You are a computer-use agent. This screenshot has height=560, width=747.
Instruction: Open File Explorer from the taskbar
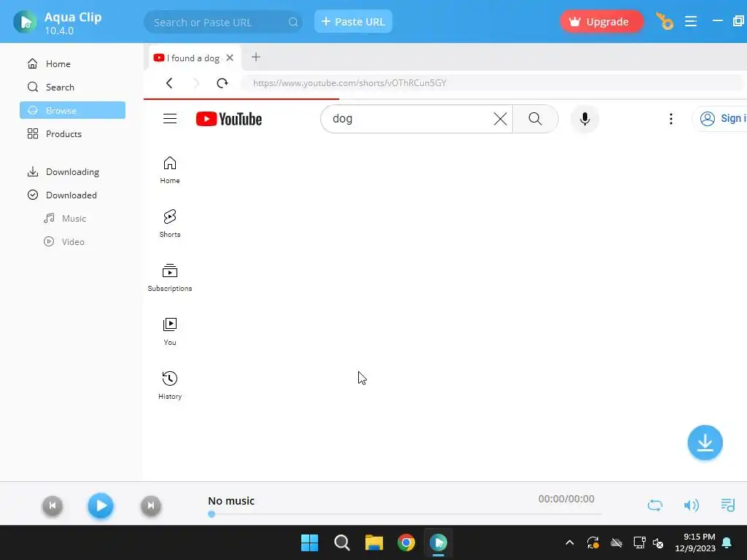[x=374, y=542]
